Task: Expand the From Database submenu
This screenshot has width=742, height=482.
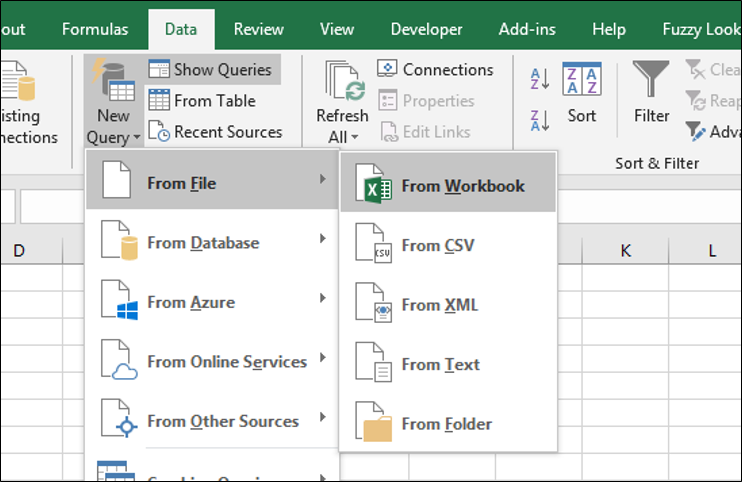Action: pyautogui.click(x=212, y=242)
